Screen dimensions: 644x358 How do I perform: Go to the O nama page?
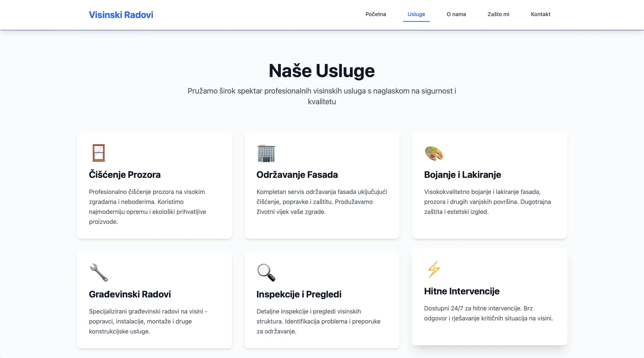(456, 14)
